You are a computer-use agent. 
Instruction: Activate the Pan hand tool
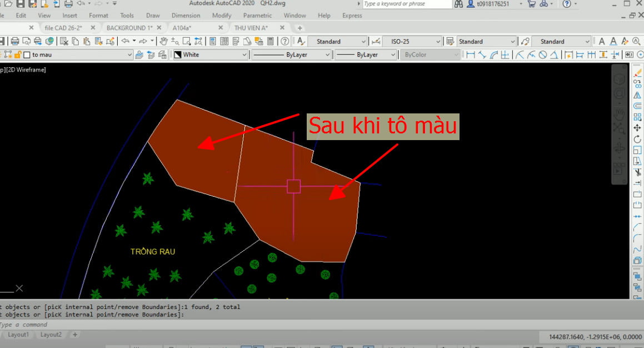click(x=163, y=41)
